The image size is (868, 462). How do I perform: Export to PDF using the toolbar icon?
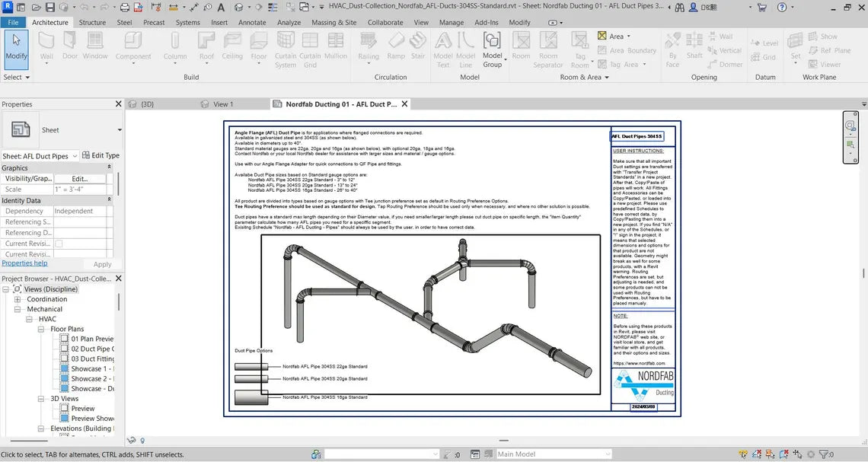point(139,7)
